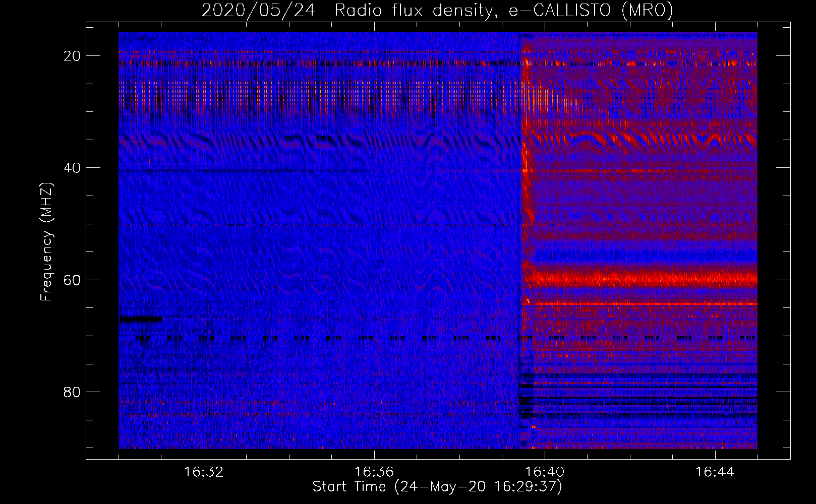Viewport: 816px width, 504px height.
Task: Click the frequency tick label '40'
Action: [73, 168]
